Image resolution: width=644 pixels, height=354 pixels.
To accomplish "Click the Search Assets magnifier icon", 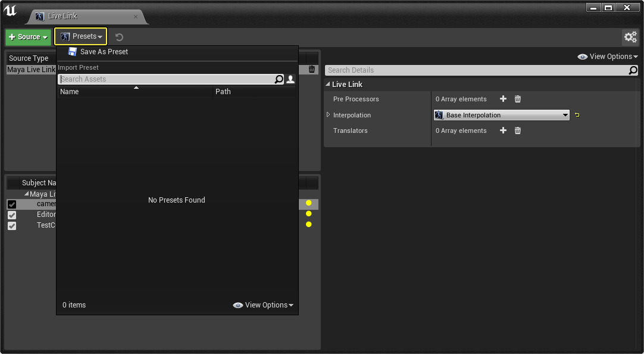I will pyautogui.click(x=279, y=79).
